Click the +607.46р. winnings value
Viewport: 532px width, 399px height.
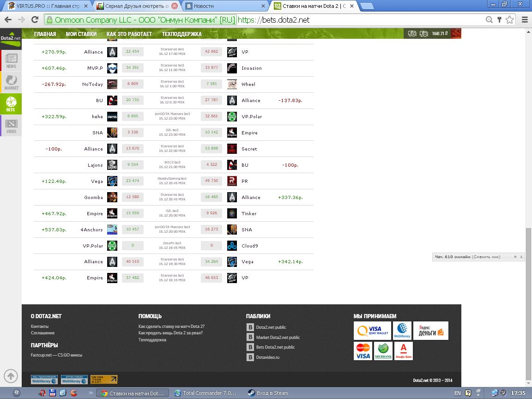click(54, 68)
